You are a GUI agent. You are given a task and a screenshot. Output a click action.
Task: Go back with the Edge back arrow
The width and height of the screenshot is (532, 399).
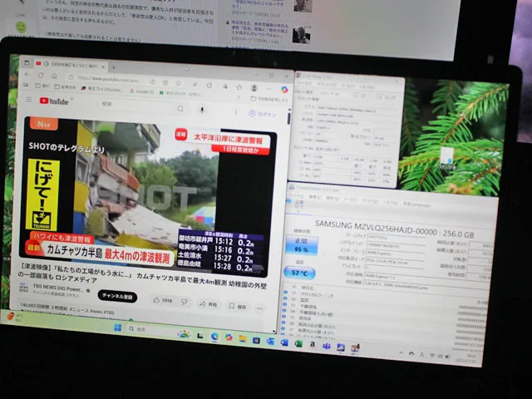pos(27,74)
